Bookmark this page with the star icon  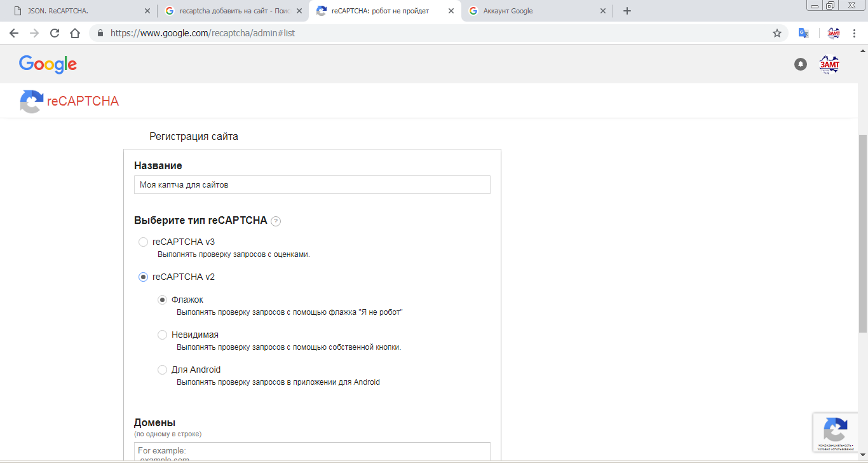pyautogui.click(x=777, y=33)
